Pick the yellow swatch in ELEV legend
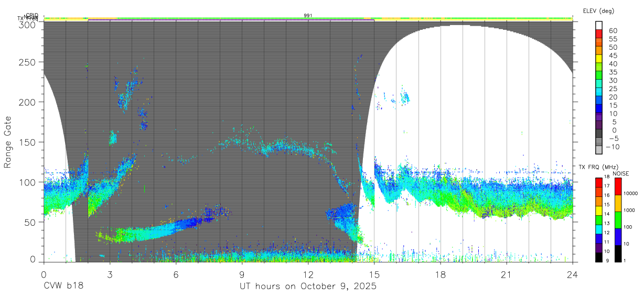The image size is (644, 297). pyautogui.click(x=599, y=58)
